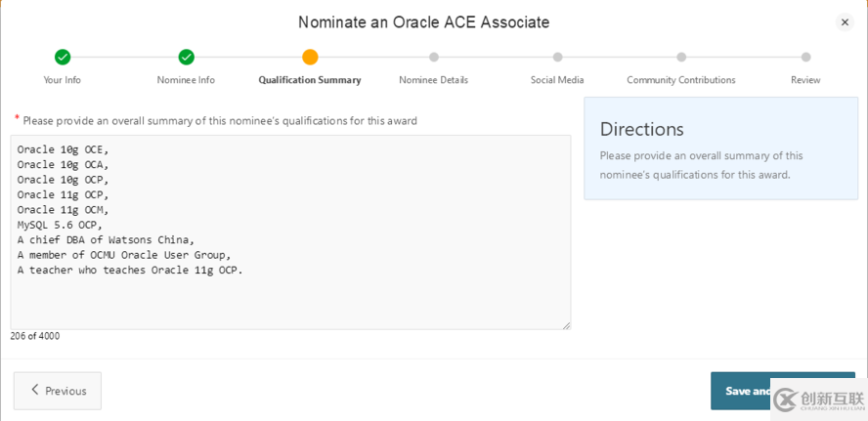
Task: Click the gray Community Contributions step dot
Action: point(681,57)
